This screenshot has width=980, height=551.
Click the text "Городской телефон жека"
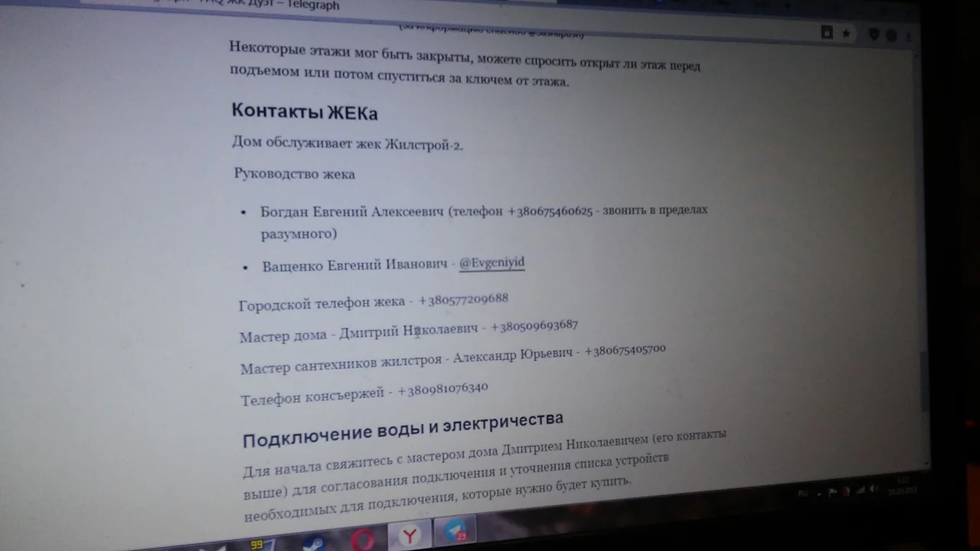click(x=322, y=303)
